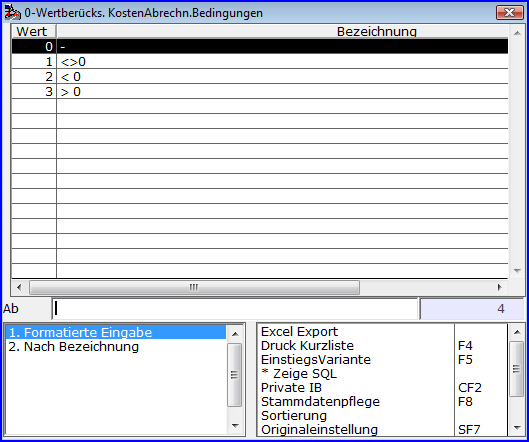
Task: Click the table's horizontal scrollbar left arrow
Action: [19, 287]
